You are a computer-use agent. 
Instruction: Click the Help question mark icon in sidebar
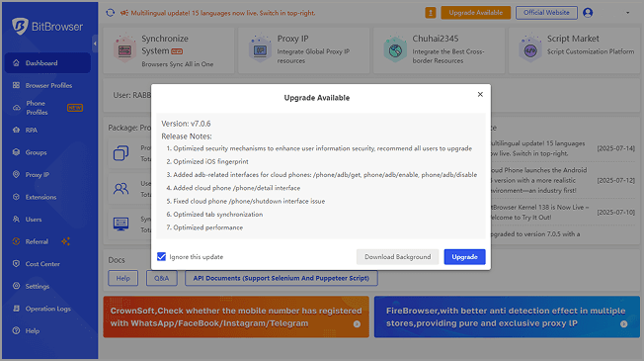pos(16,330)
